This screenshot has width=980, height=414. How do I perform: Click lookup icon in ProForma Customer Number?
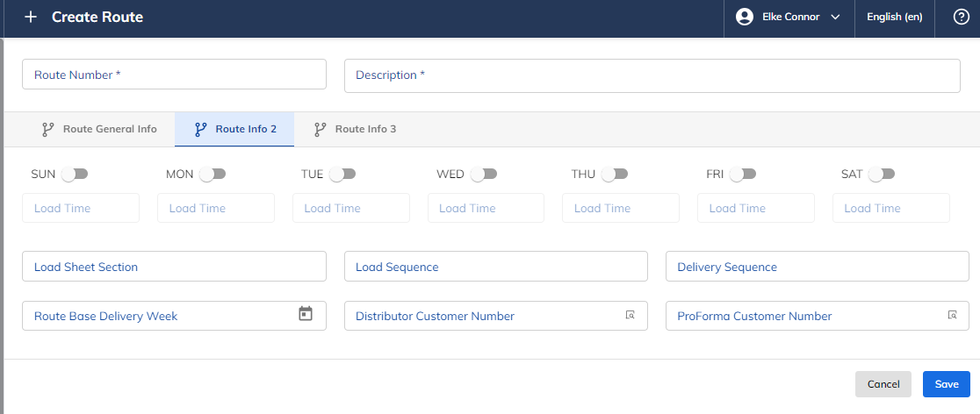pos(953,316)
